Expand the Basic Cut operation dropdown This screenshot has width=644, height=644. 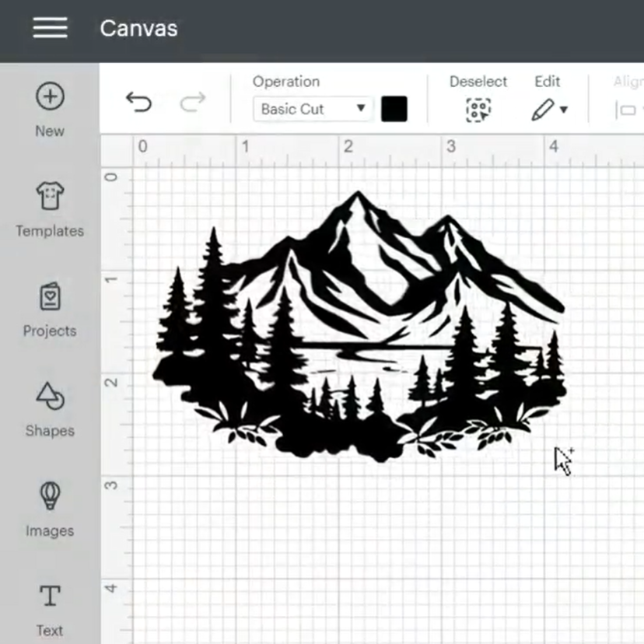[x=313, y=109]
